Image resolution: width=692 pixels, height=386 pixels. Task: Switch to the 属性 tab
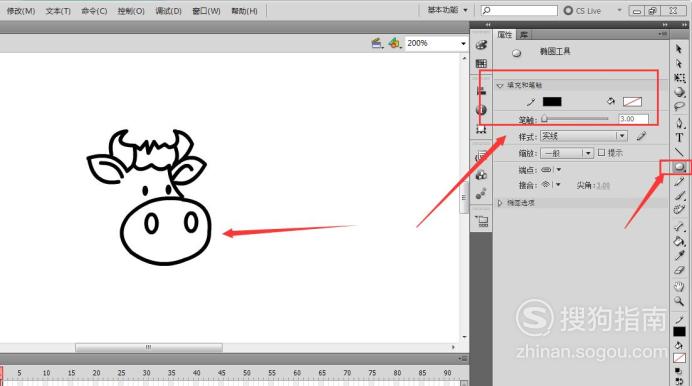point(504,34)
